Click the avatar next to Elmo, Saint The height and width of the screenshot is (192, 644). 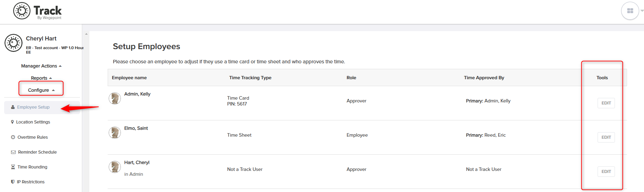[x=115, y=132]
